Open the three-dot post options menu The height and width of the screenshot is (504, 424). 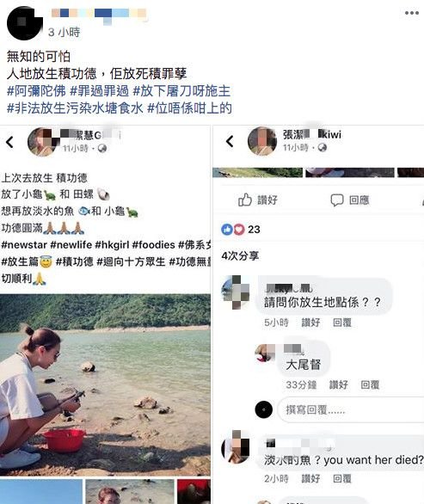tap(411, 13)
